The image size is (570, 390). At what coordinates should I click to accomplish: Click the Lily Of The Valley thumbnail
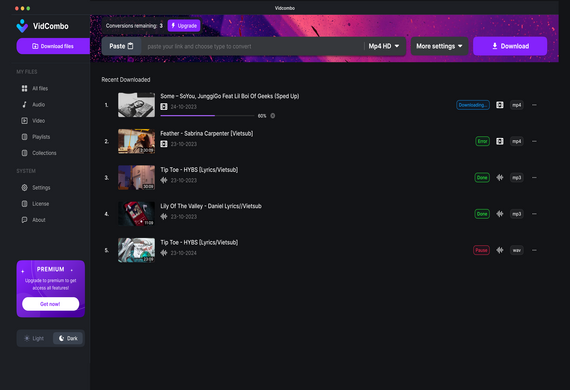tap(136, 214)
